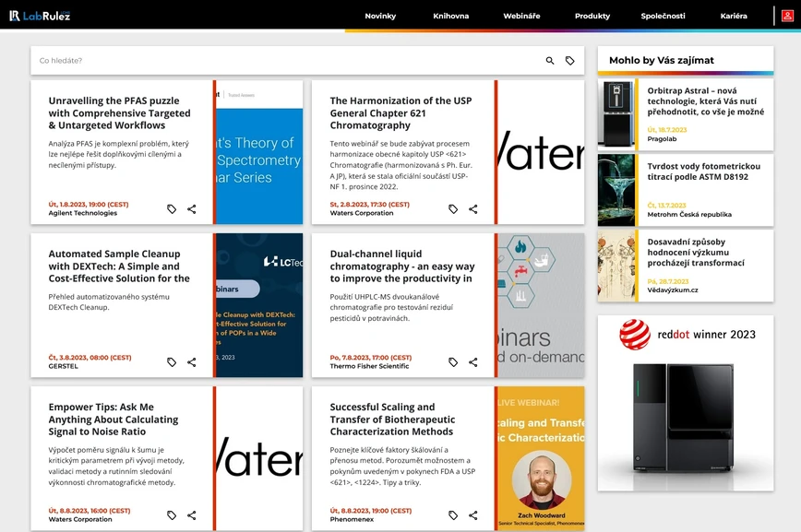Share the Automated Sample Cleanup webinar
Viewport: 801px width, 532px height.
tap(192, 362)
